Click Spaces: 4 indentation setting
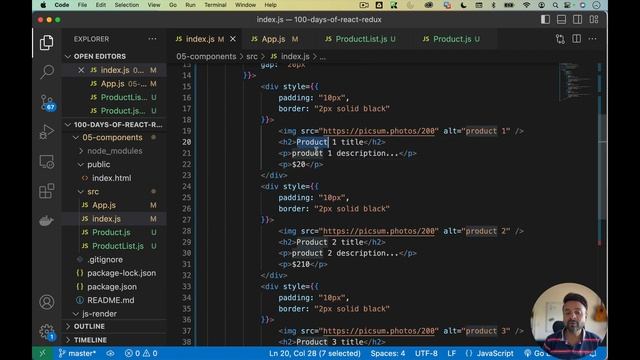 point(388,353)
